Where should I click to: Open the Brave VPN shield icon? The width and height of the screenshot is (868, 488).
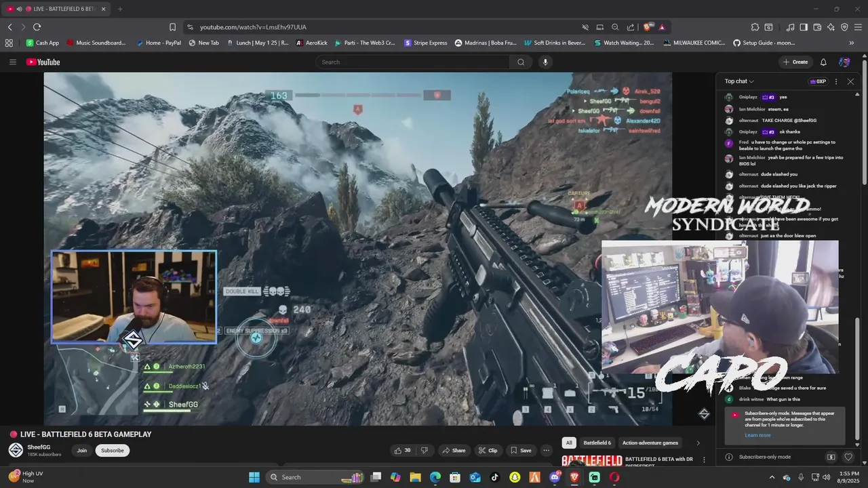click(844, 27)
